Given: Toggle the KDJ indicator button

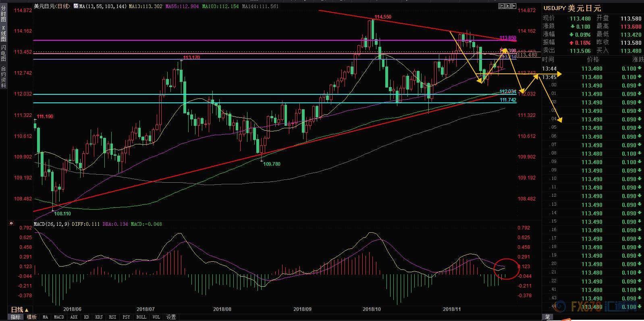Looking at the screenshot, I should point(99,317).
